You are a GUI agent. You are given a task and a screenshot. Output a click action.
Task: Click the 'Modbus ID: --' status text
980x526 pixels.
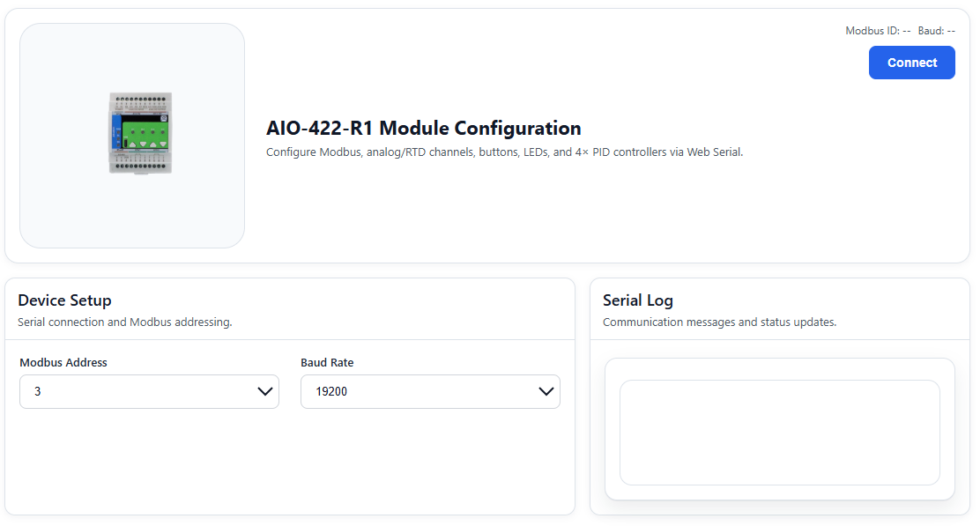(x=878, y=31)
